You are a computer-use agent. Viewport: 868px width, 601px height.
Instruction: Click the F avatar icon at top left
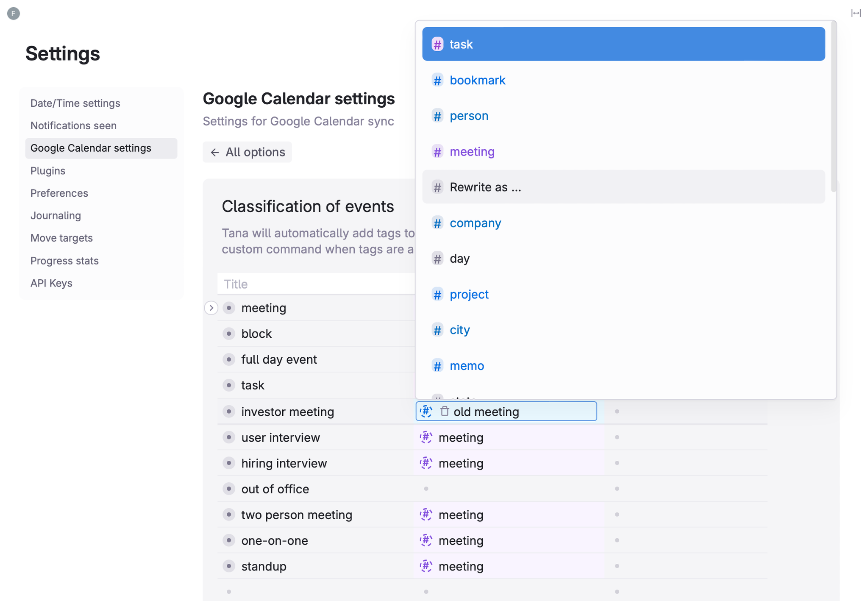pos(14,14)
